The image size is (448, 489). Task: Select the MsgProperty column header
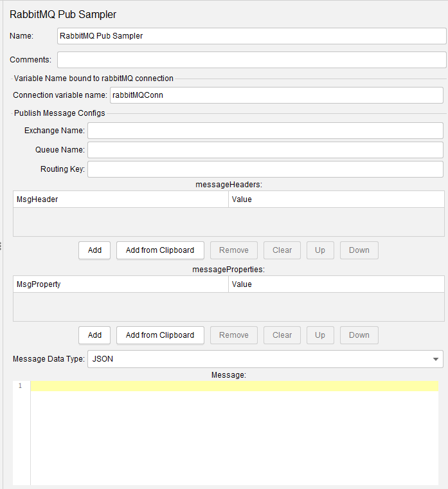121,284
